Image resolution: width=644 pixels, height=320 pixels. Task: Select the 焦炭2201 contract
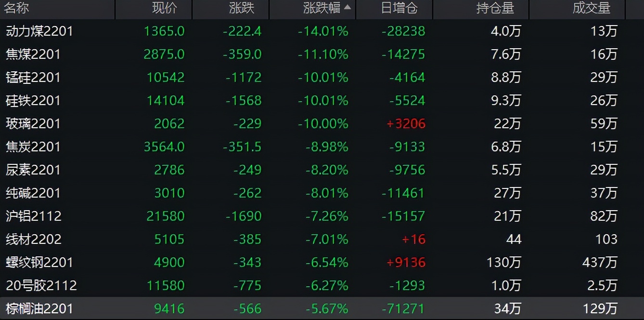click(33, 147)
